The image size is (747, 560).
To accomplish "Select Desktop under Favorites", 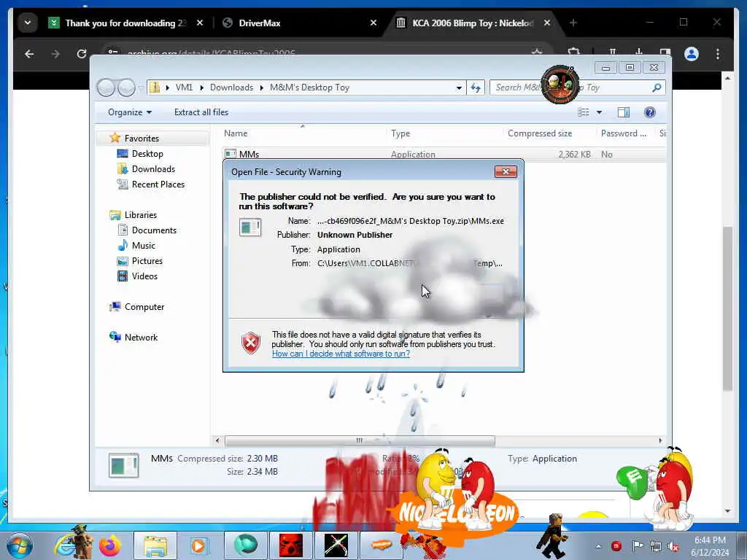I will [x=147, y=154].
